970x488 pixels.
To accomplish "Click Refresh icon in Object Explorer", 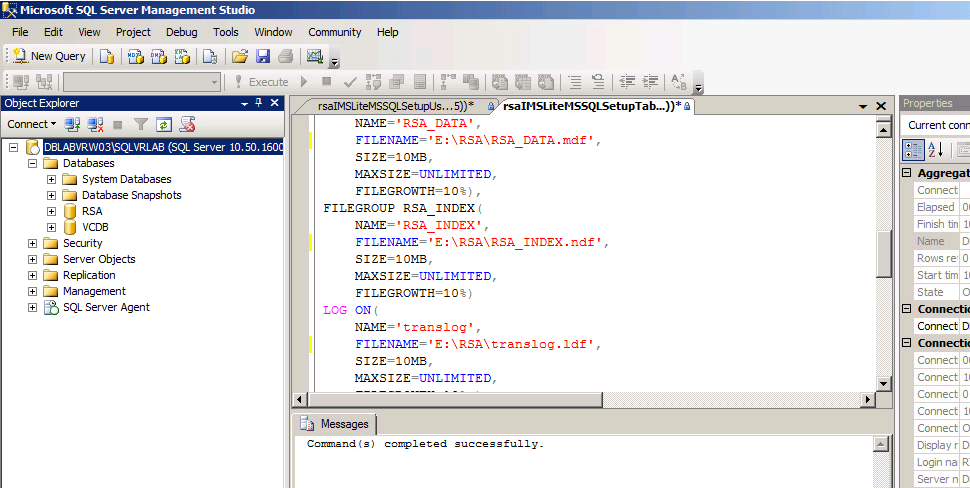I will coord(163,124).
